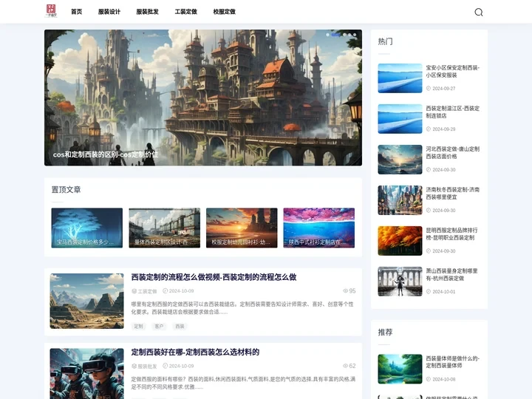The image size is (532, 399).
Task: Open pinned article 宝马西装定制价格多少
Action: tap(87, 228)
